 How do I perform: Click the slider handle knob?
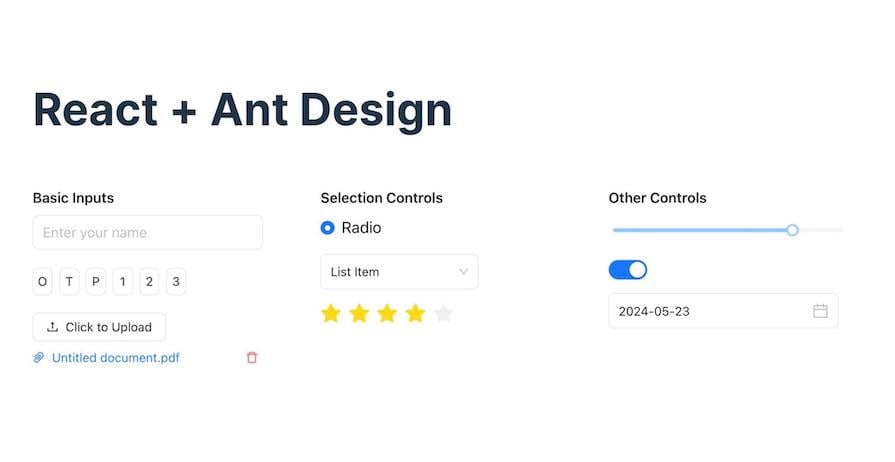point(792,230)
